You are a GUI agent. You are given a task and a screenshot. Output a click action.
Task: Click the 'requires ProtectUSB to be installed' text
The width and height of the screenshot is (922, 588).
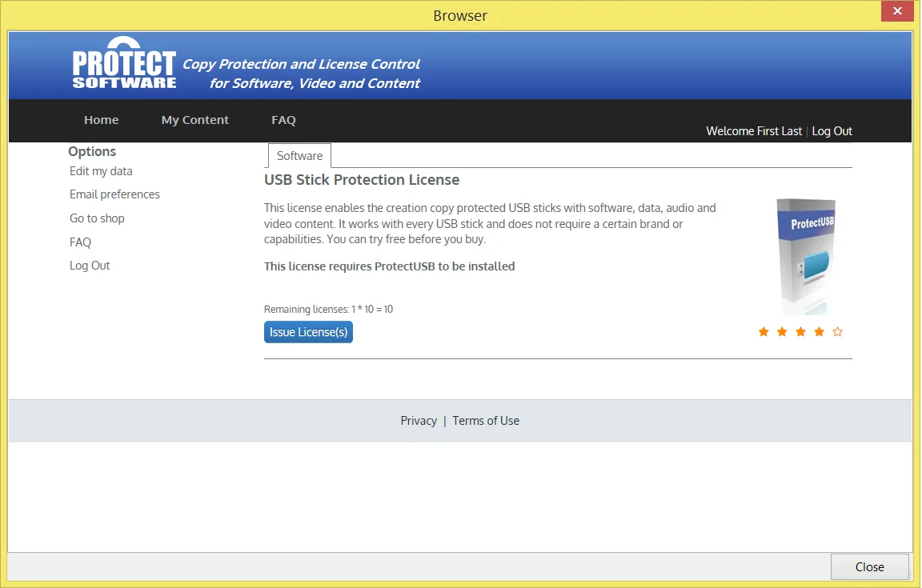422,266
